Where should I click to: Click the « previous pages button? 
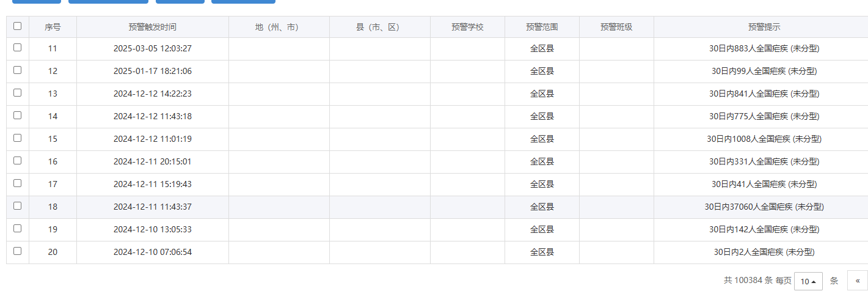point(857,281)
